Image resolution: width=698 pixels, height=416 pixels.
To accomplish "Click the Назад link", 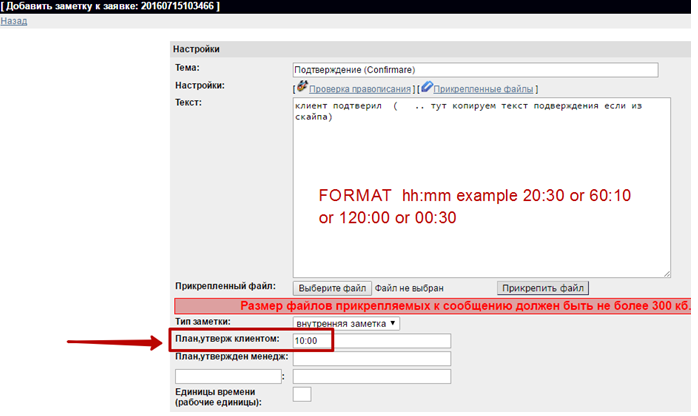I will tap(14, 21).
